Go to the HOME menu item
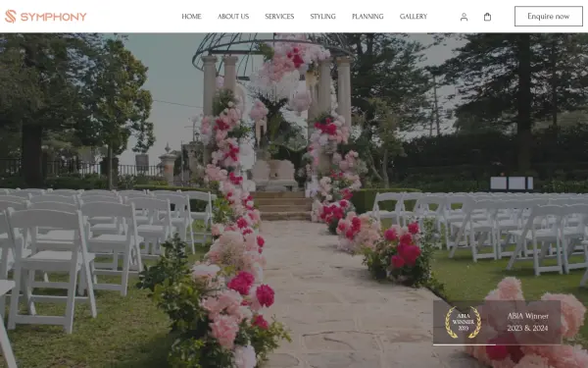 click(191, 16)
